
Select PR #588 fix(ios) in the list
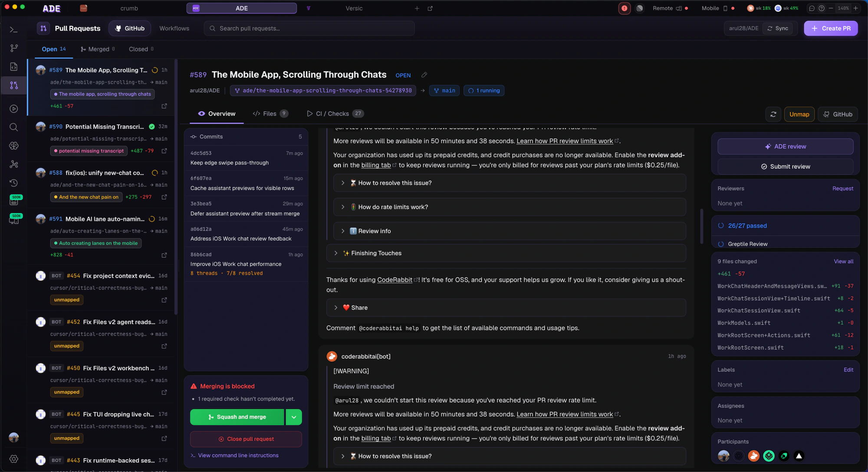click(x=101, y=185)
